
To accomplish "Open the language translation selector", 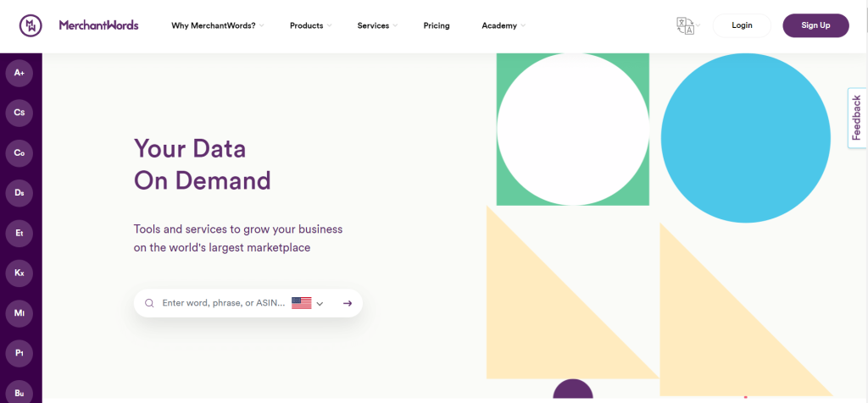I will pyautogui.click(x=688, y=25).
